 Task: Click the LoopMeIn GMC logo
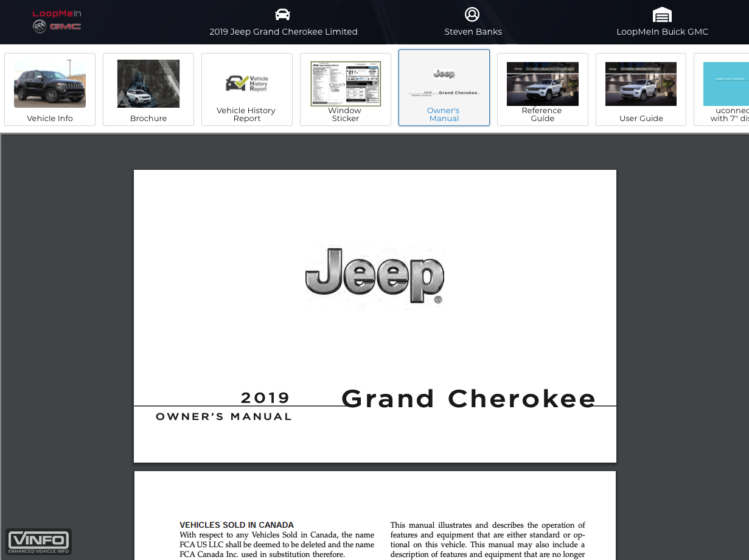(57, 21)
